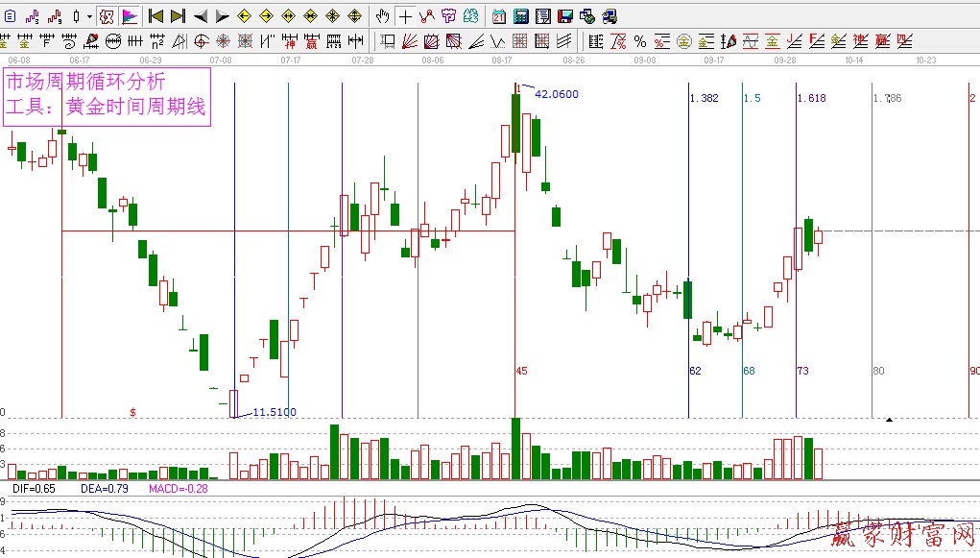Click the black left-pointing scroll arrow

pos(200,16)
